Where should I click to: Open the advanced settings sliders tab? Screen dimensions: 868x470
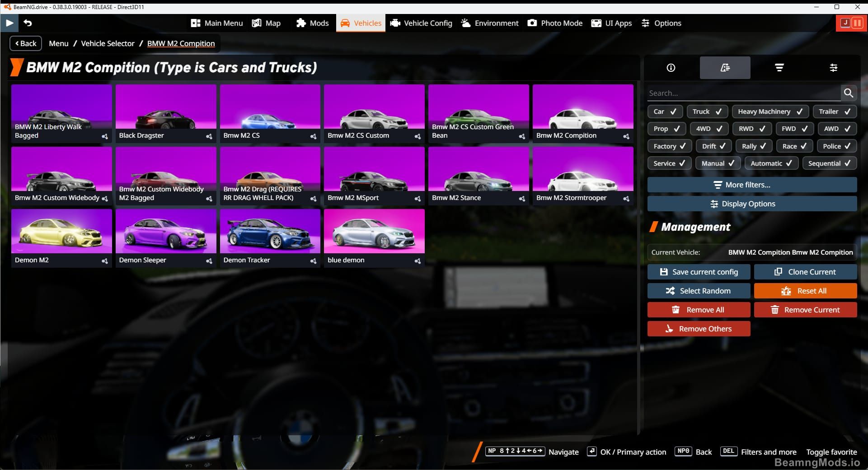click(834, 68)
